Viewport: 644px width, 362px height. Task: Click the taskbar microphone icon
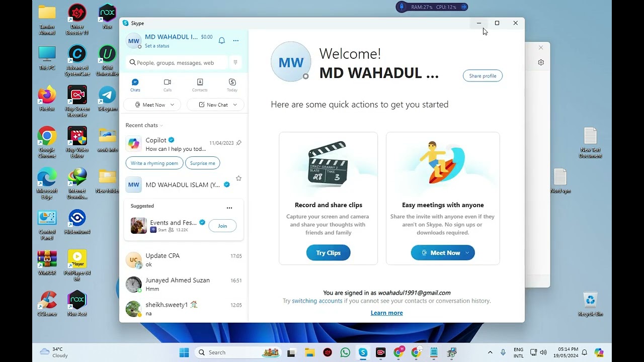click(x=503, y=352)
